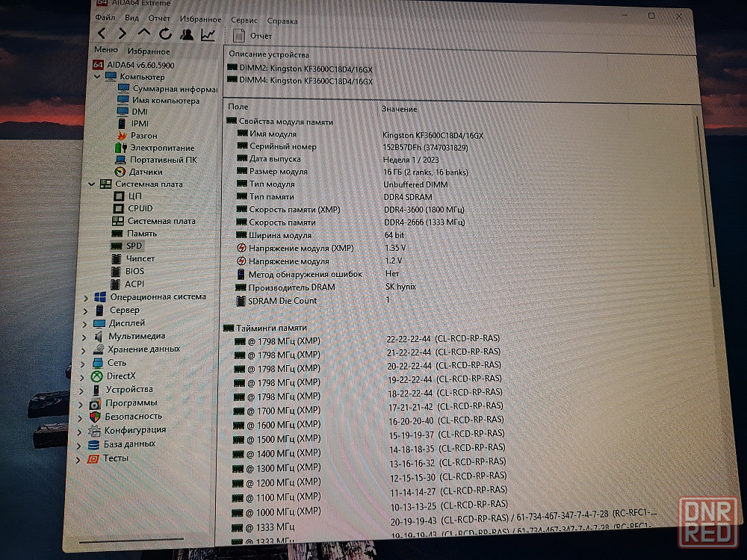Switch to the Меню panel tab
Screen dimensions: 747x560
pyautogui.click(x=106, y=49)
